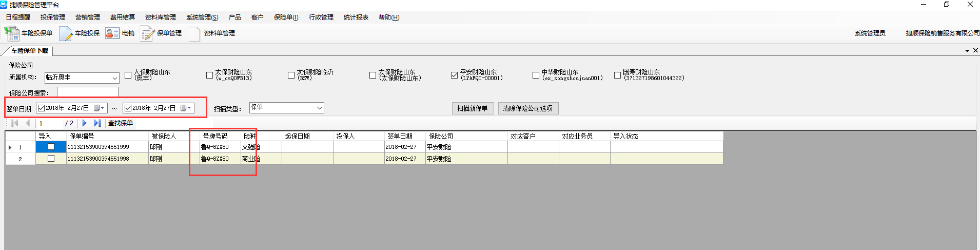
Task: Open the 资料单管理 toolbar icon
Action: [194, 33]
